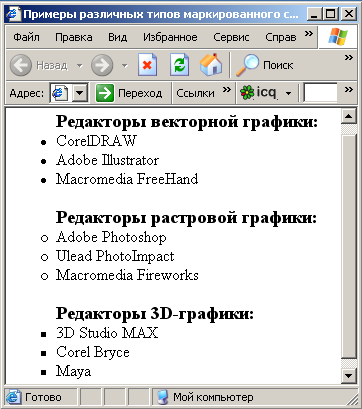Click the IE icon in status bar

click(x=14, y=397)
